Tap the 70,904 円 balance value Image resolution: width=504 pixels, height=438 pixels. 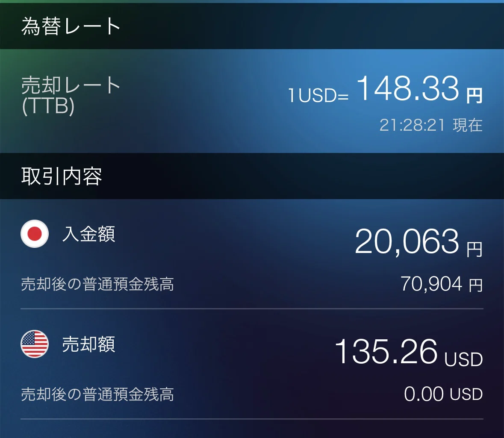tap(442, 284)
